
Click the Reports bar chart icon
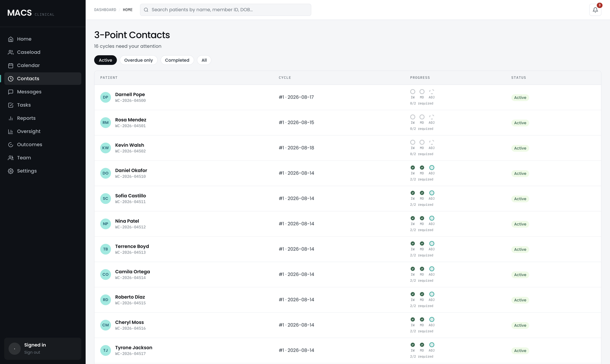pos(11,118)
